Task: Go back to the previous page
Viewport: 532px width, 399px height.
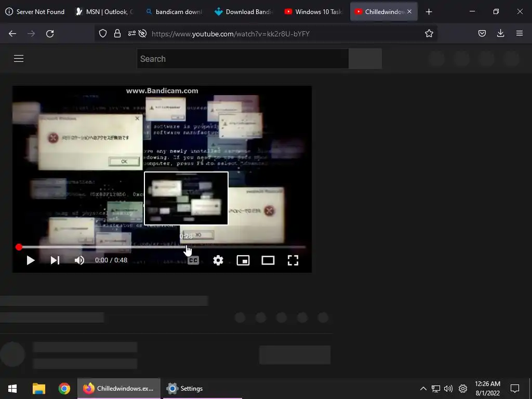Action: [x=12, y=34]
